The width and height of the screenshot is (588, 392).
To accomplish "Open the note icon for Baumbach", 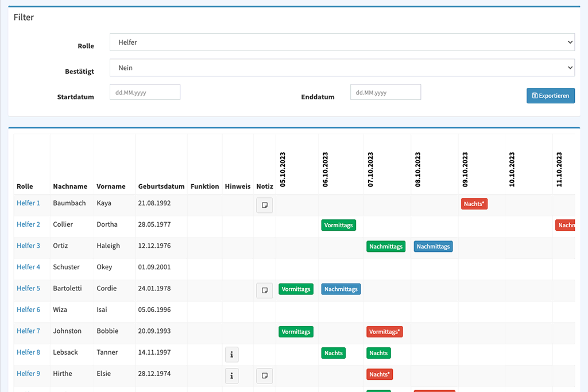I will (x=264, y=205).
